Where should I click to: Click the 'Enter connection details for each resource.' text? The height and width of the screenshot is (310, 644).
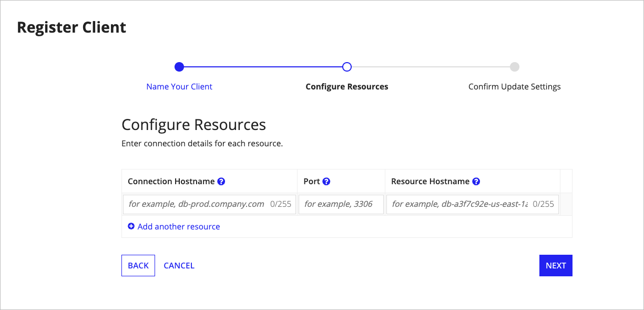coord(202,143)
